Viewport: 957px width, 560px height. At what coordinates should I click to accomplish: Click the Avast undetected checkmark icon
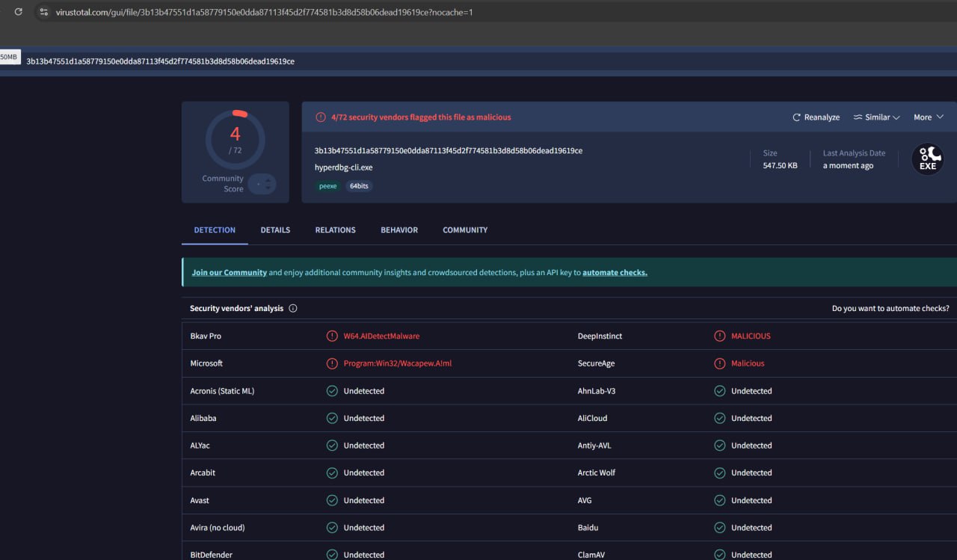pyautogui.click(x=332, y=500)
